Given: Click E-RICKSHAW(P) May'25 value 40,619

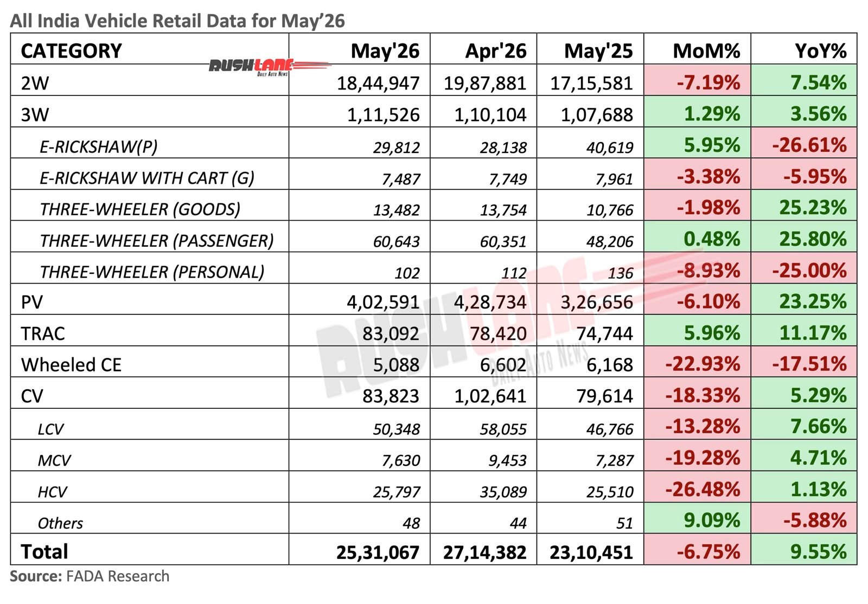Looking at the screenshot, I should (610, 147).
